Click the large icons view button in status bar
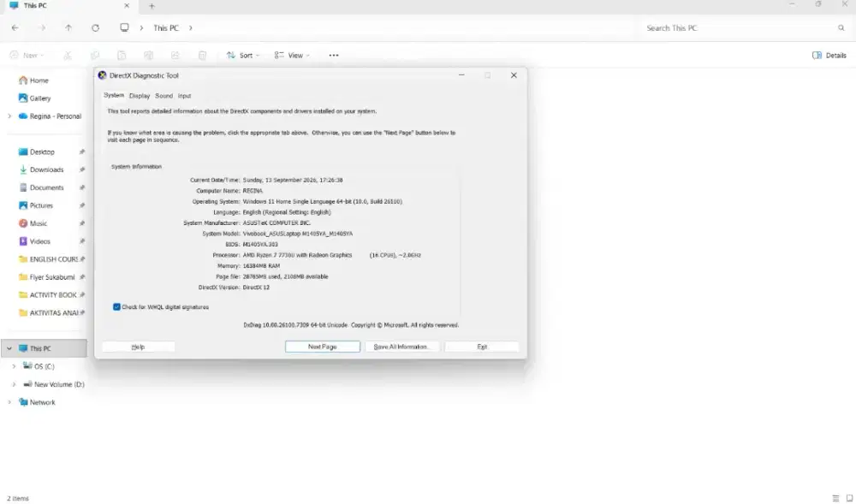 pyautogui.click(x=849, y=498)
